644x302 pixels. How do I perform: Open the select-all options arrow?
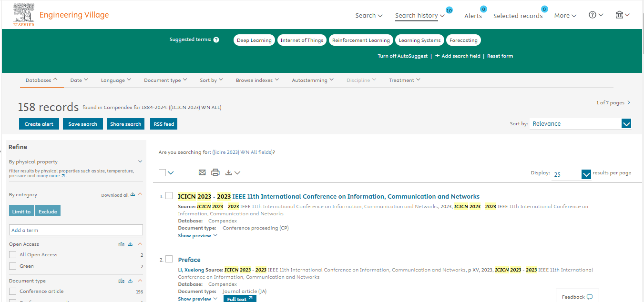[x=171, y=173]
